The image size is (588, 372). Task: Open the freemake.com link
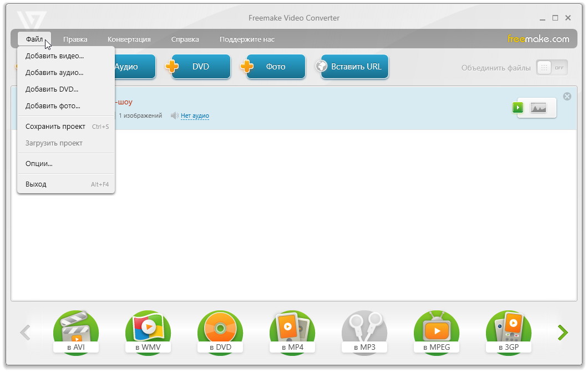pyautogui.click(x=538, y=39)
